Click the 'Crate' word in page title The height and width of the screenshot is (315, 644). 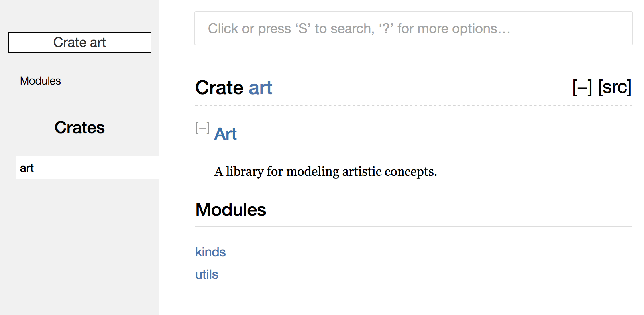coord(220,88)
